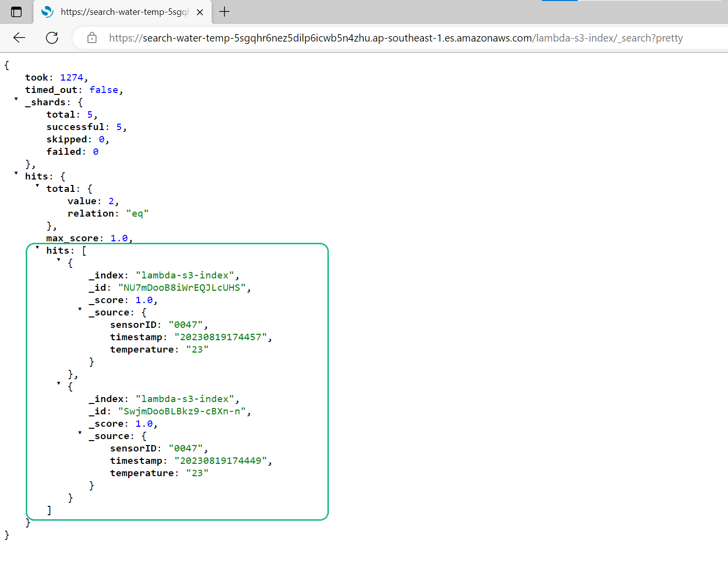Click the failed shards key

click(x=64, y=152)
